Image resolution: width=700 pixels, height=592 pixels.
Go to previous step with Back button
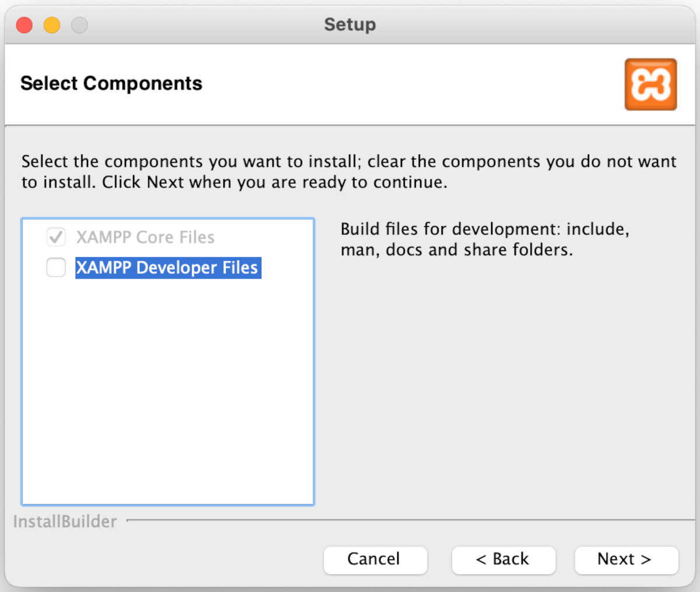pos(503,559)
